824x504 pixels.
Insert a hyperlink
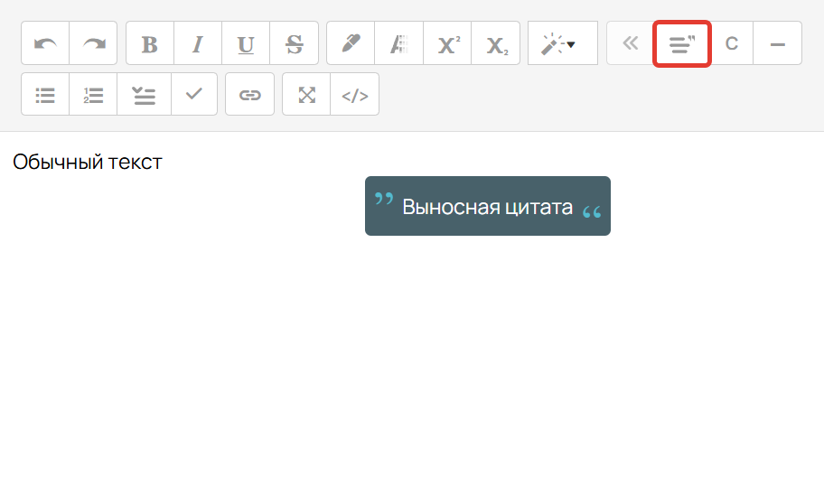click(249, 94)
